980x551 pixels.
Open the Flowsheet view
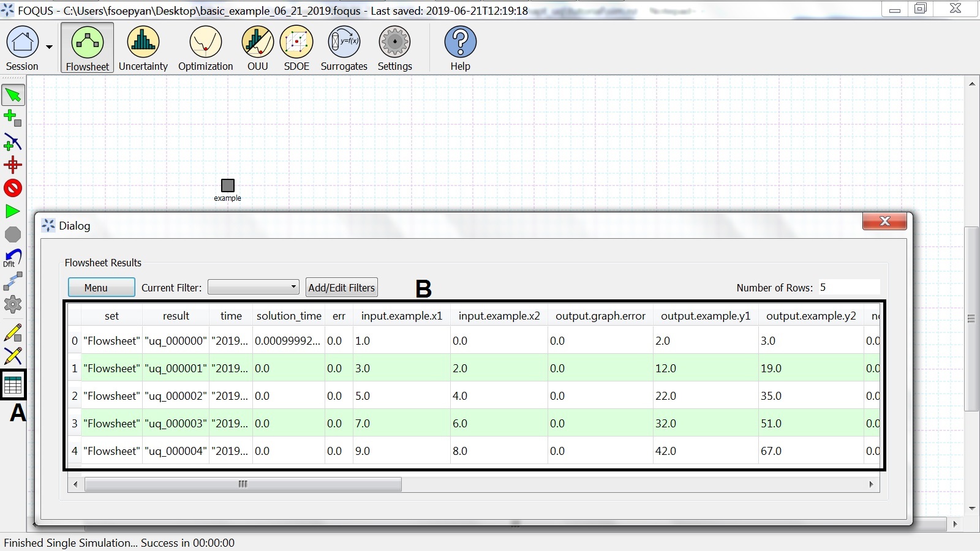[x=86, y=47]
